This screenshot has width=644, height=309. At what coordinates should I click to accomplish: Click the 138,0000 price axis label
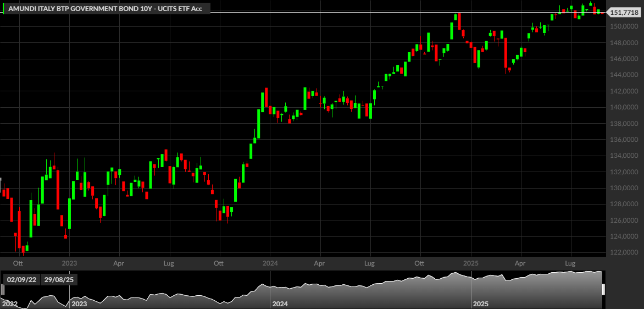624,124
